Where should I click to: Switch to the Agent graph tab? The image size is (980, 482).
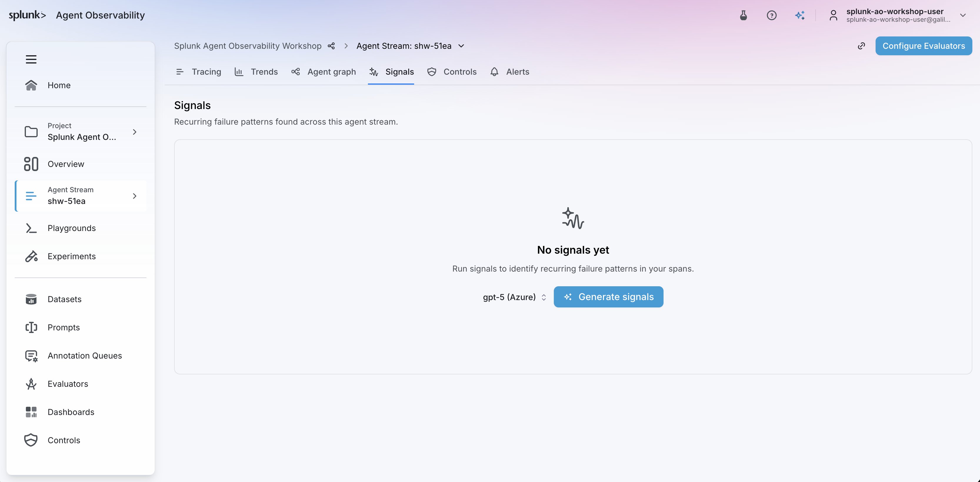(x=324, y=72)
